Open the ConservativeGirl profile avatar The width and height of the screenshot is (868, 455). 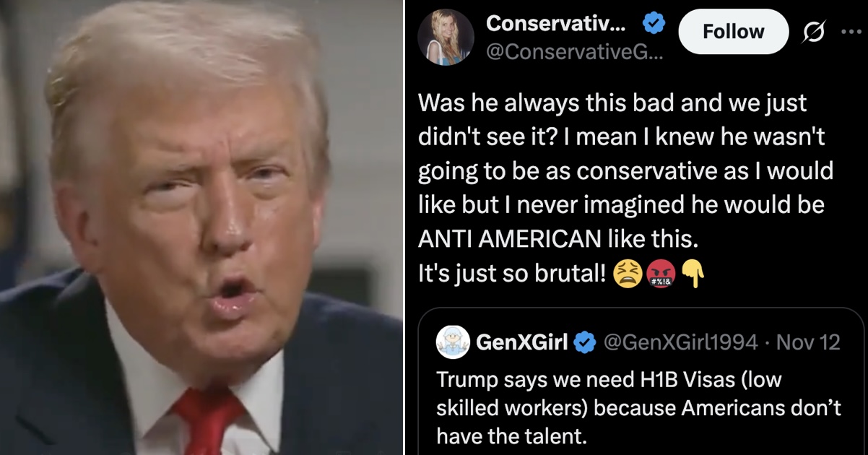(446, 37)
